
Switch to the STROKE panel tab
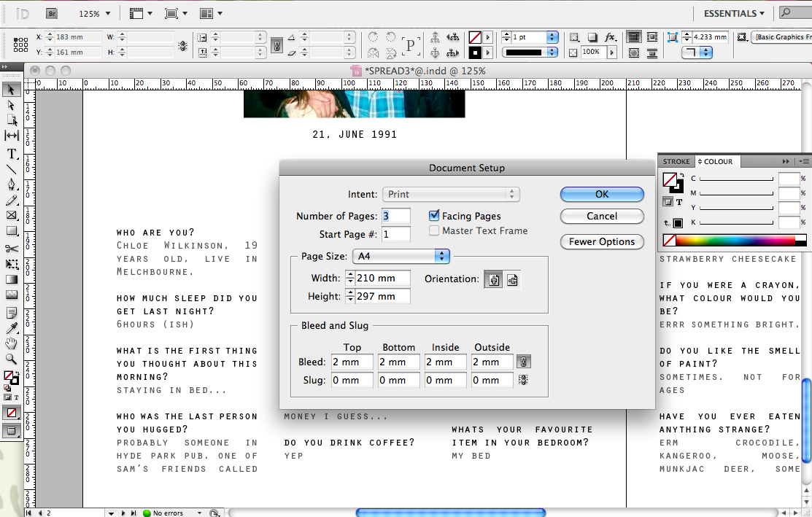point(676,161)
